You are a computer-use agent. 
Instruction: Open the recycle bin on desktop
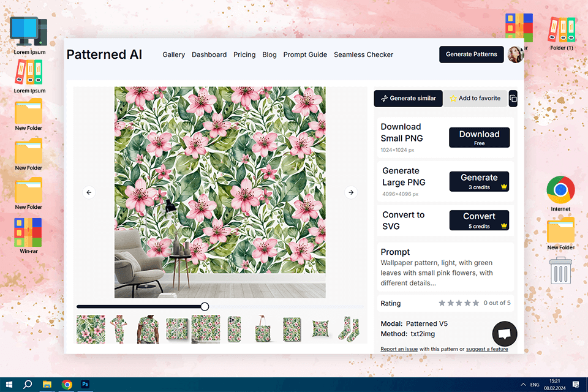560,271
